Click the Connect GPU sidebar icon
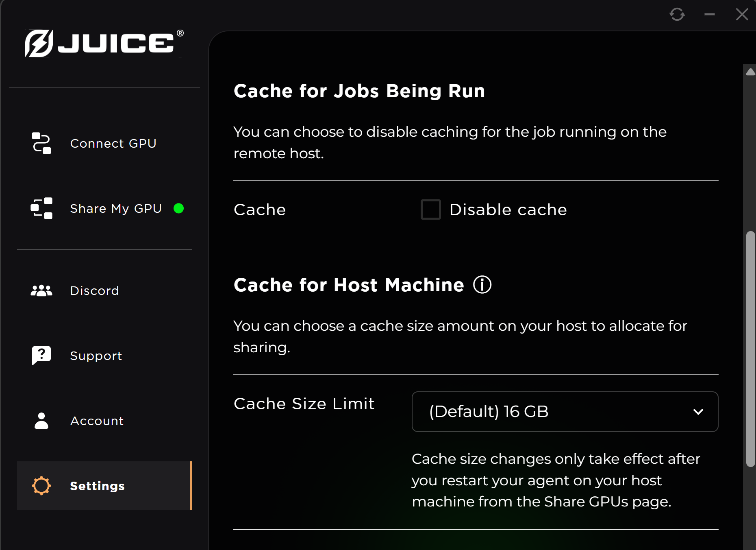This screenshot has height=550, width=756. (x=41, y=143)
